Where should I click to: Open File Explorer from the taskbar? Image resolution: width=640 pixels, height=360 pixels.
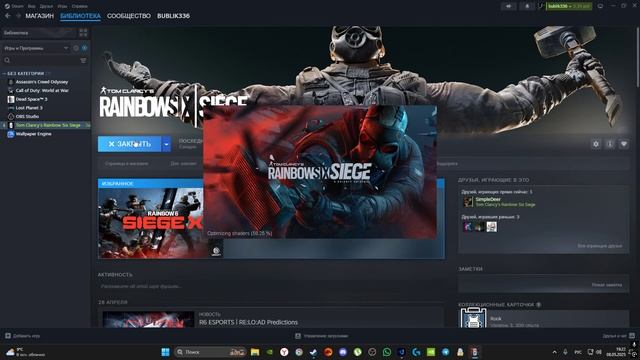(x=255, y=352)
